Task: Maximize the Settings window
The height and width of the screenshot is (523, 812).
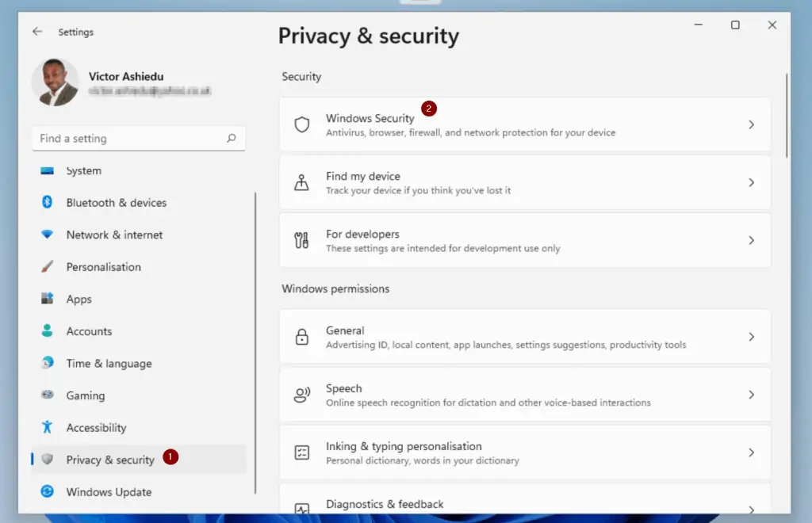Action: (x=735, y=25)
